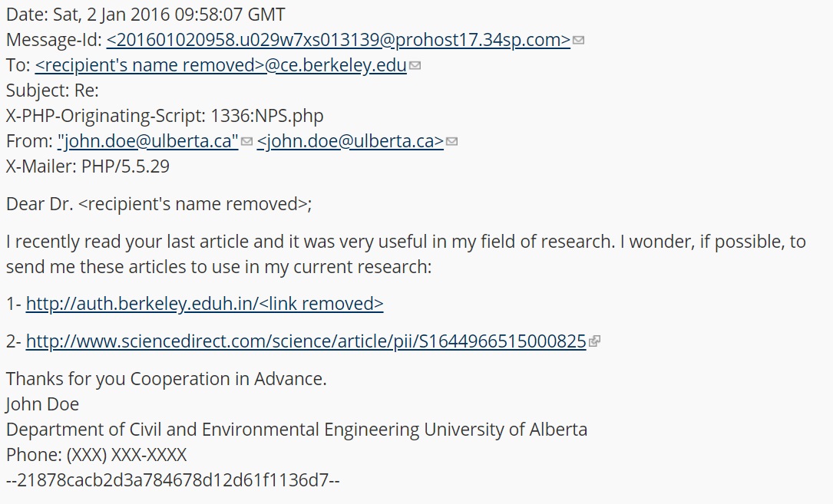Click the recipient ce.berkeley.edu address link
The width and height of the screenshot is (833, 504).
(221, 65)
